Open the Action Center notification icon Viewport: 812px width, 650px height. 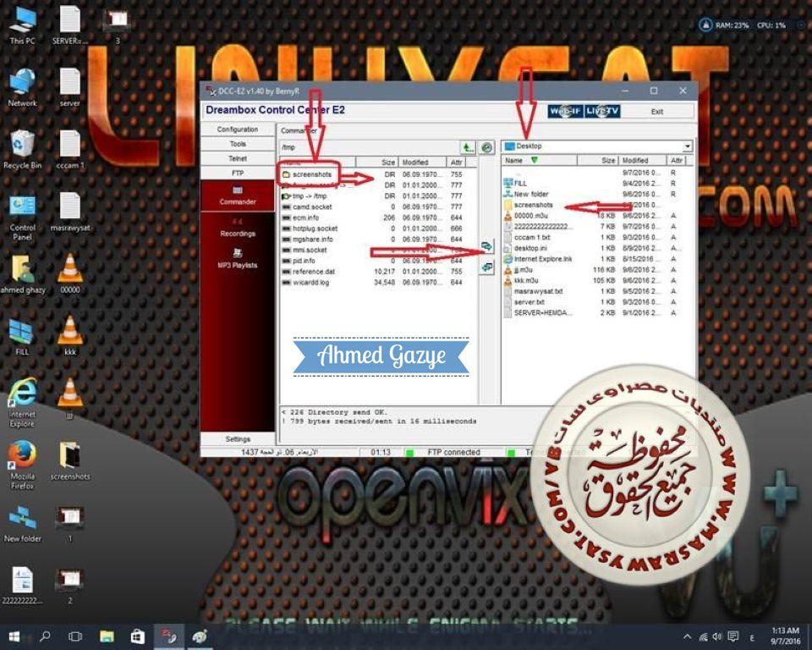coord(732,636)
